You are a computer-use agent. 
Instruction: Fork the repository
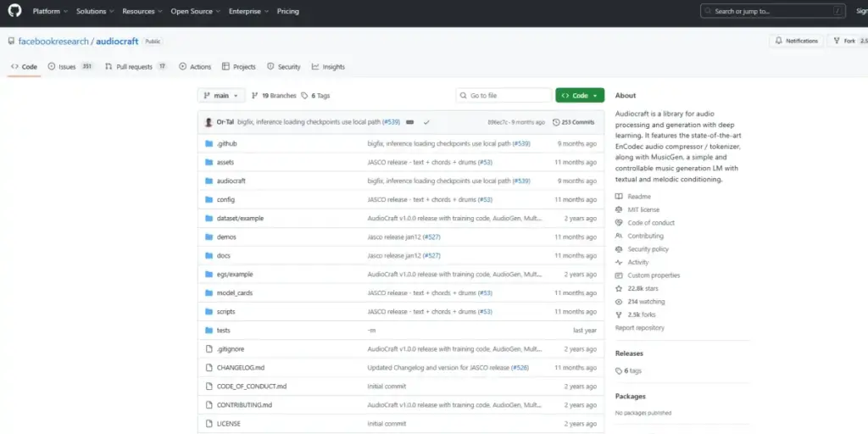click(847, 41)
